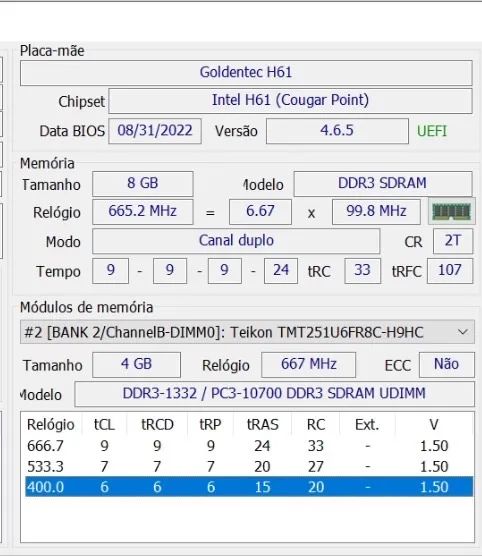Click the 99.8 MHz base clock field
The image size is (482, 556).
[376, 212]
